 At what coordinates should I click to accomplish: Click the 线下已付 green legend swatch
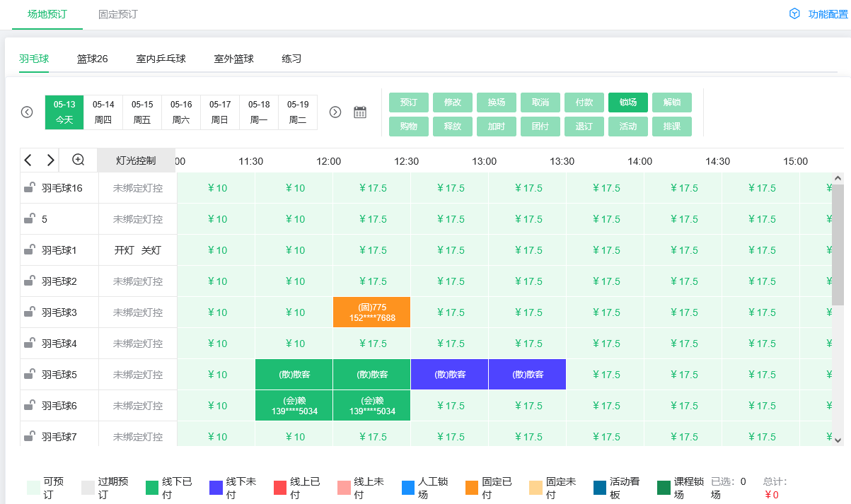click(153, 488)
